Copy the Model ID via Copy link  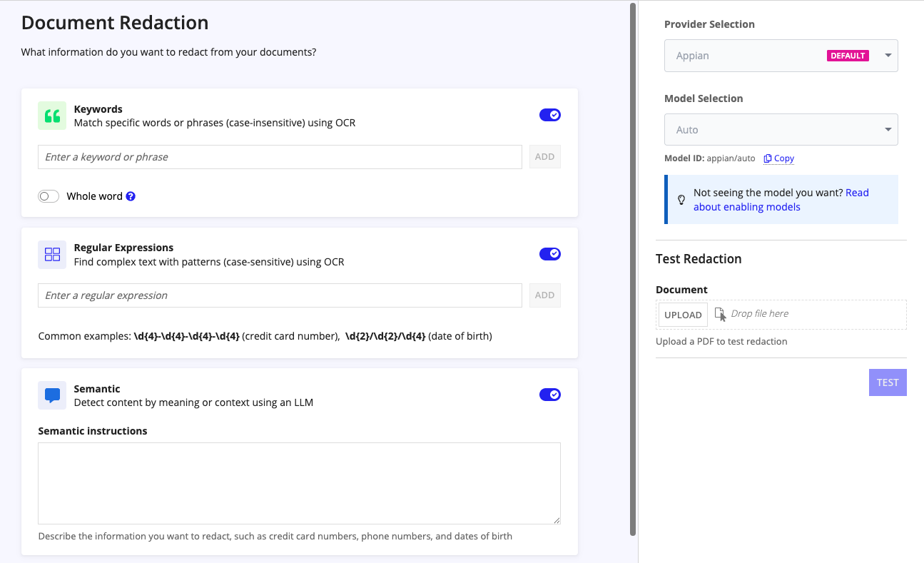(x=779, y=158)
